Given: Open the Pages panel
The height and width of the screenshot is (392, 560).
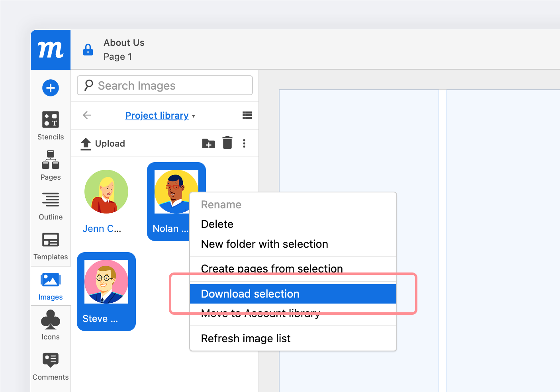Looking at the screenshot, I should pos(51,165).
